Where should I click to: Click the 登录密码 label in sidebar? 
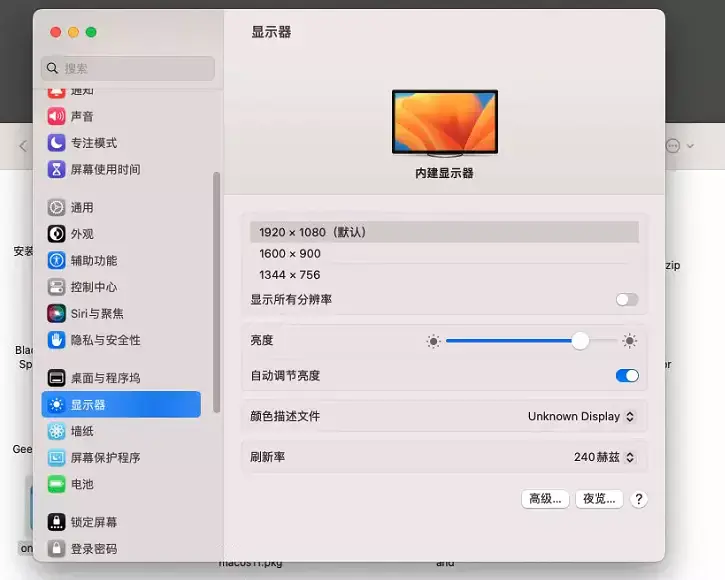tap(94, 549)
